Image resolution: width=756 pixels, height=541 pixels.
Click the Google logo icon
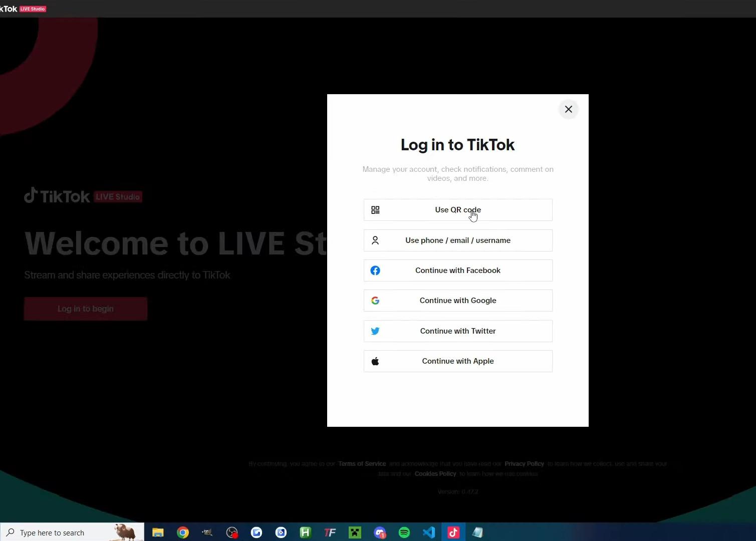[375, 301]
